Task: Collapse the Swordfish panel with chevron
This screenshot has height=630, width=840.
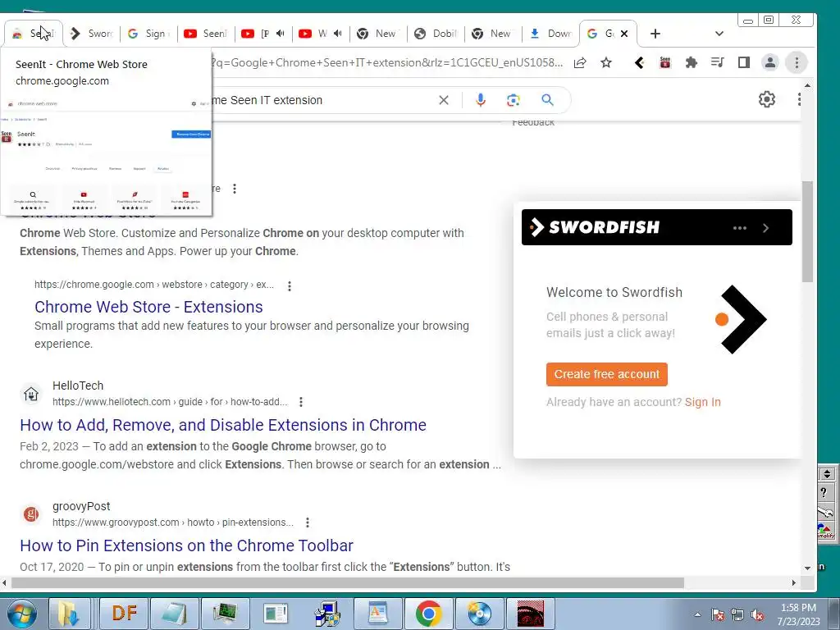Action: pyautogui.click(x=766, y=228)
